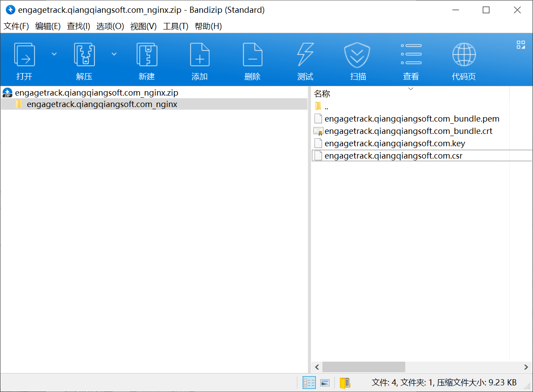Click the 解压 (Extract) toolbar icon
This screenshot has width=533, height=392.
tap(84, 55)
